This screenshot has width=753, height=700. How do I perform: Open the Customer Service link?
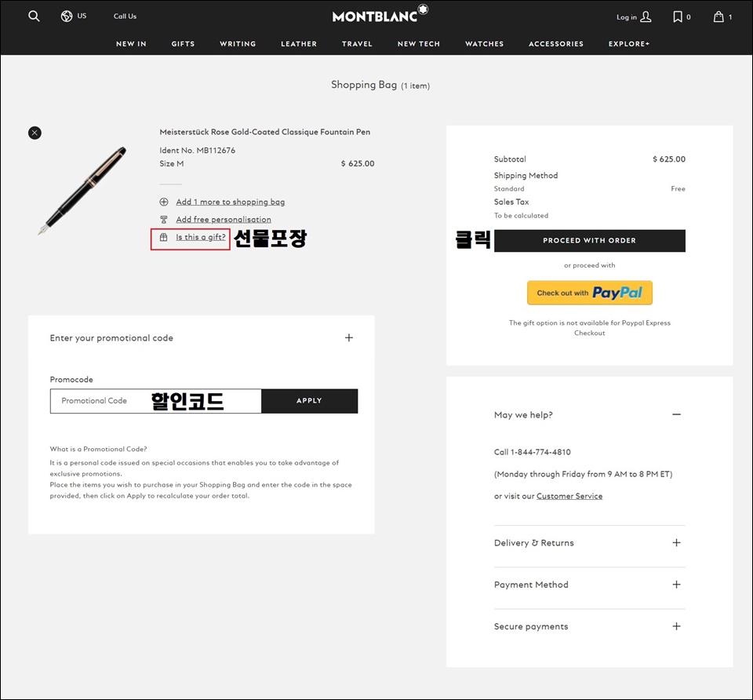click(x=569, y=496)
